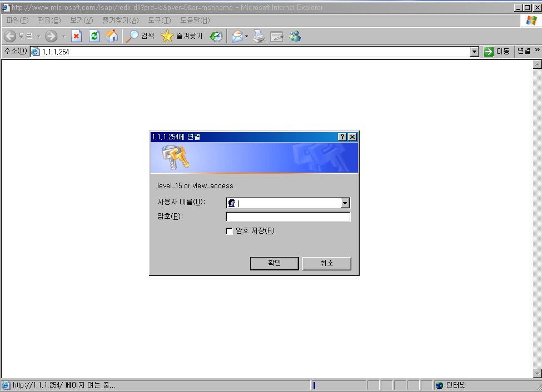Click the scrollbar up arrow
542x392 pixels.
coord(537,64)
